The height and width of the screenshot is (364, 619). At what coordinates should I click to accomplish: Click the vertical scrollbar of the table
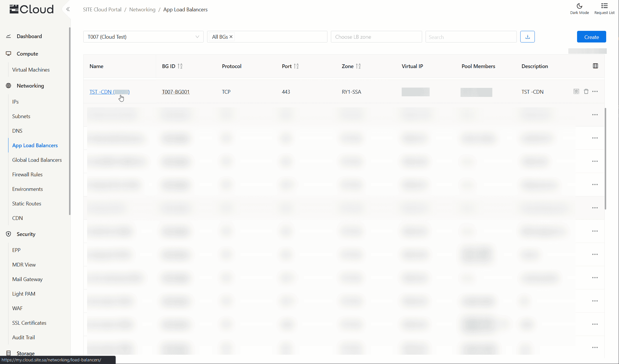(606, 159)
